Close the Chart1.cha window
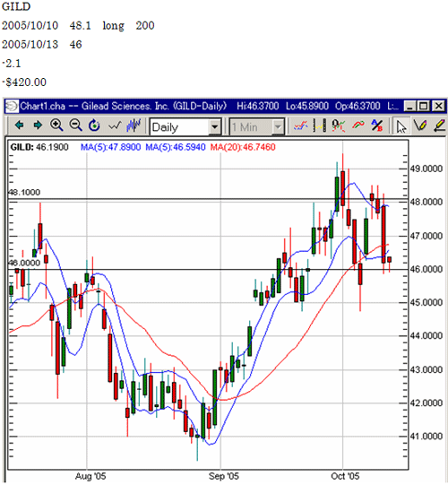 point(438,106)
